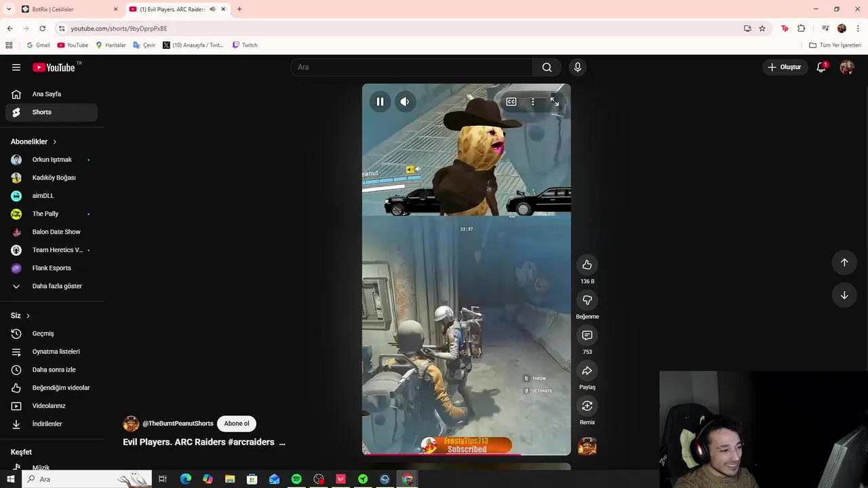Open the YouTube hamburger guide menu
The image size is (868, 488).
coord(16,67)
